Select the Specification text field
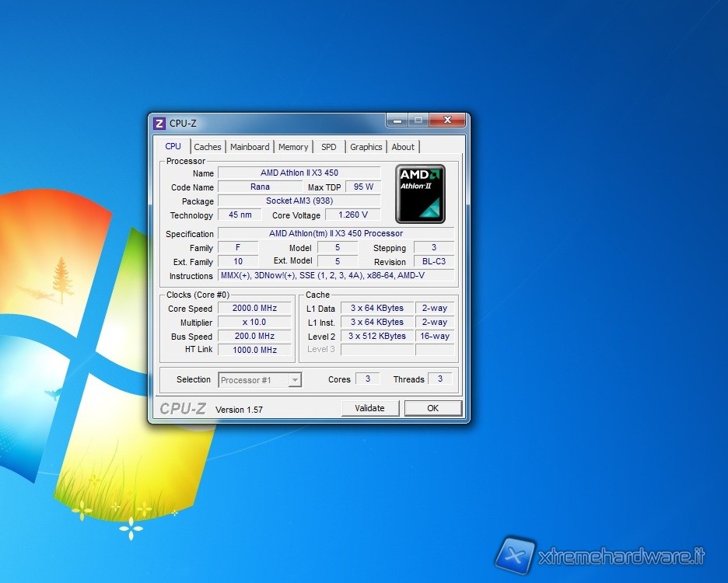The image size is (728, 583). click(335, 234)
